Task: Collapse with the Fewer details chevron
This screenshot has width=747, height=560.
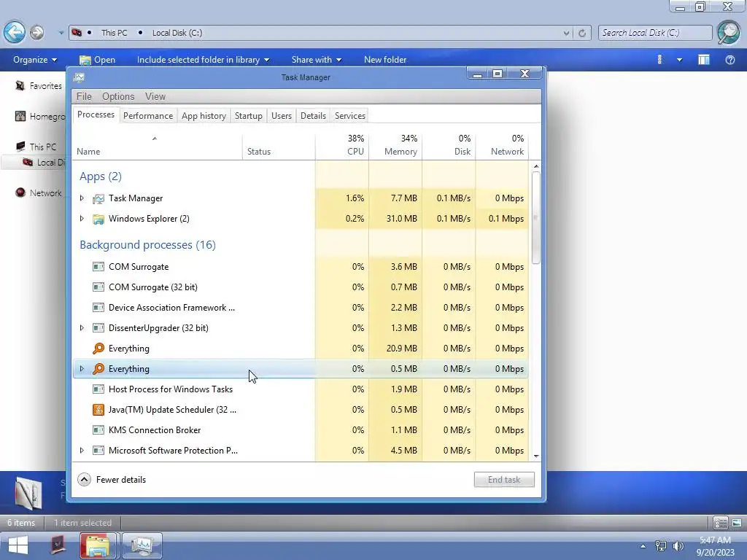Action: (85, 480)
